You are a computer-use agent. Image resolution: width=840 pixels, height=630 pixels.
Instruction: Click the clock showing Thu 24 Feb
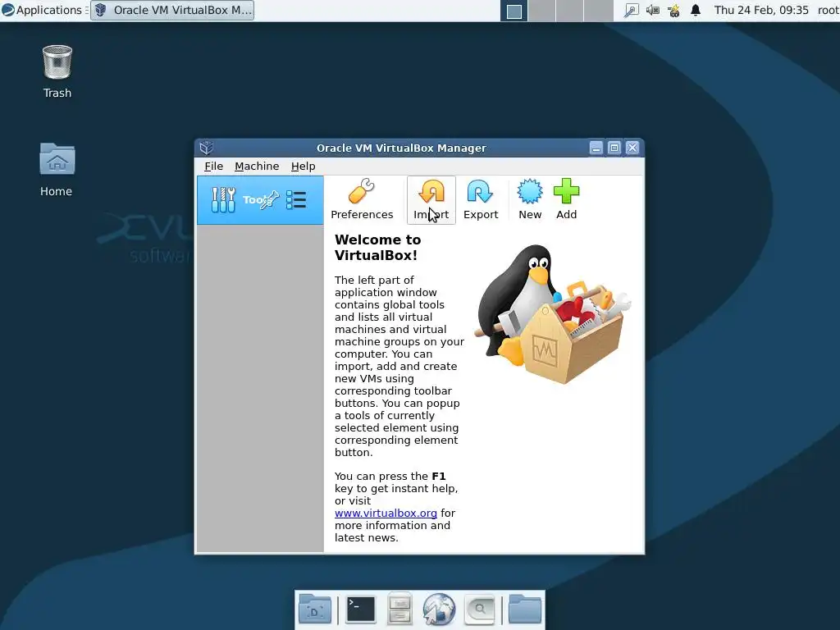[761, 10]
